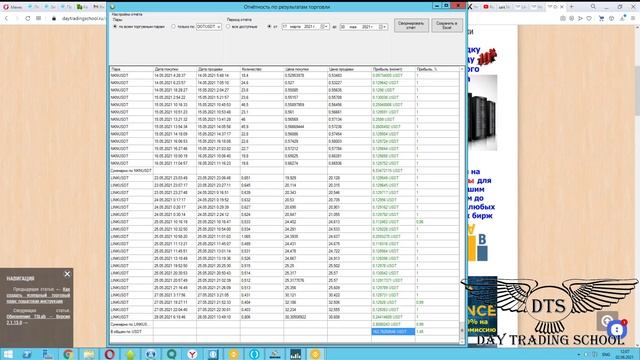Open the blue circle app taskbar icon
The image size is (640, 360).
[254, 354]
